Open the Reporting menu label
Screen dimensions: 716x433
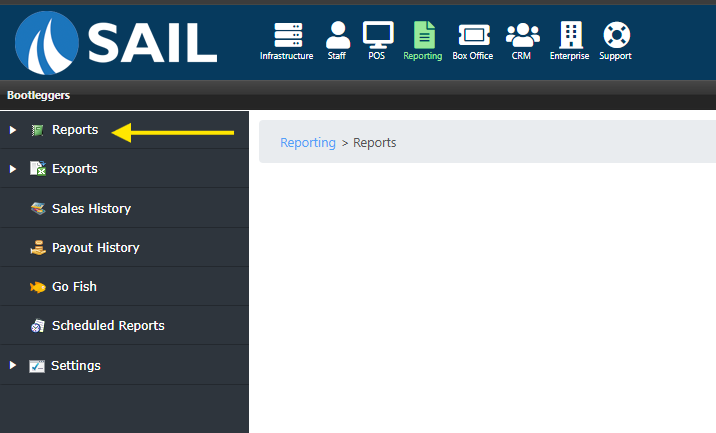tap(423, 56)
